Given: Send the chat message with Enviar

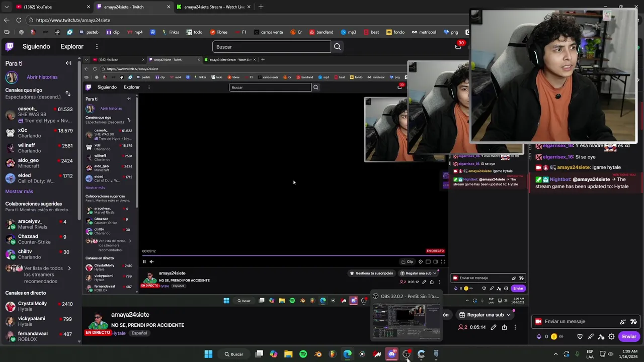Looking at the screenshot, I should point(629,337).
